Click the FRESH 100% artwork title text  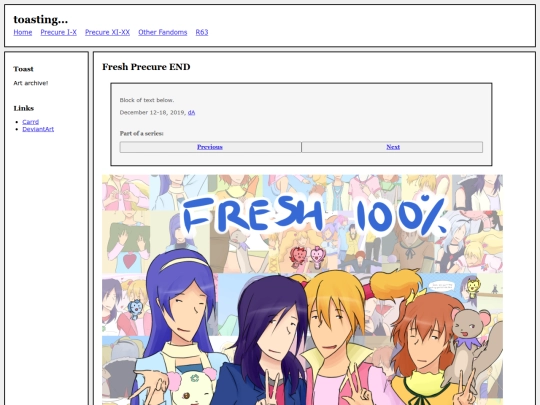pyautogui.click(x=315, y=214)
